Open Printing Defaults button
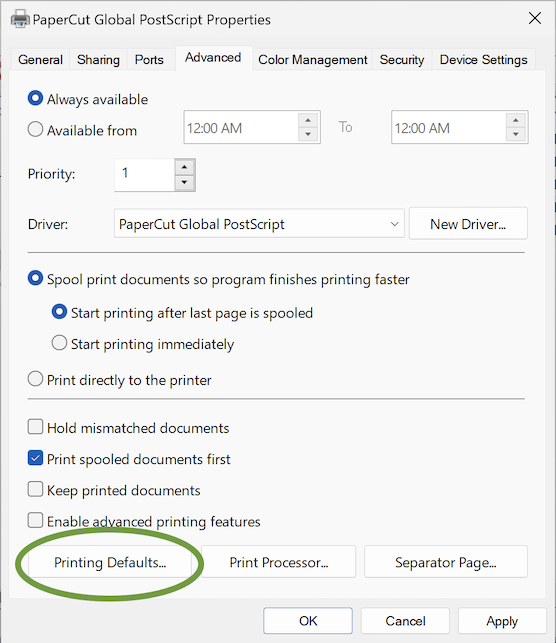Viewport: 556px width, 643px height. 110,562
